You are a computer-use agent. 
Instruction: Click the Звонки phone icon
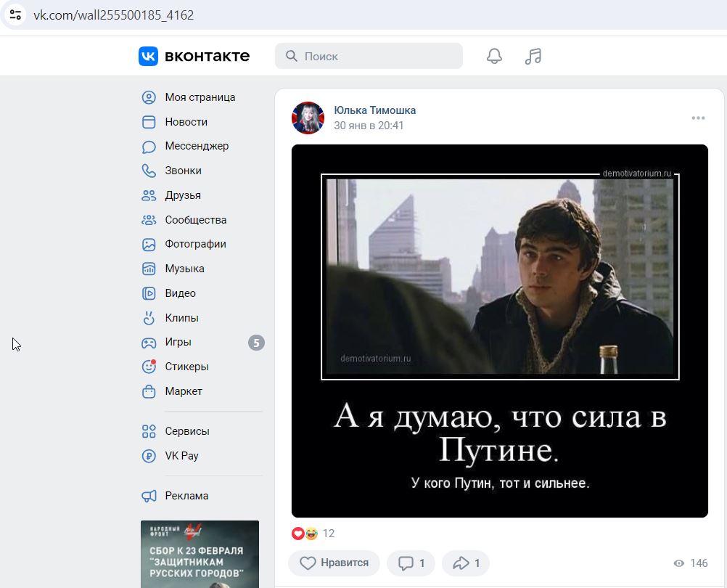coord(149,171)
